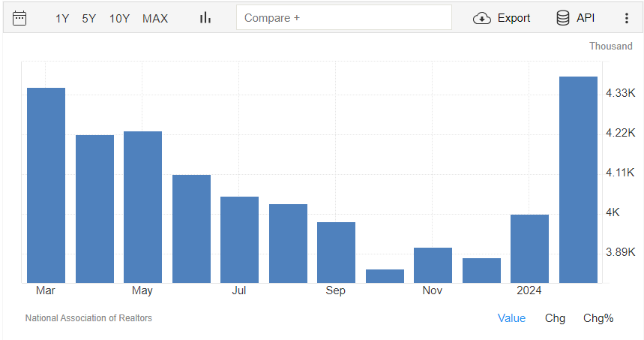This screenshot has height=340, width=644.
Task: Select the MAX time range
Action: pos(155,19)
